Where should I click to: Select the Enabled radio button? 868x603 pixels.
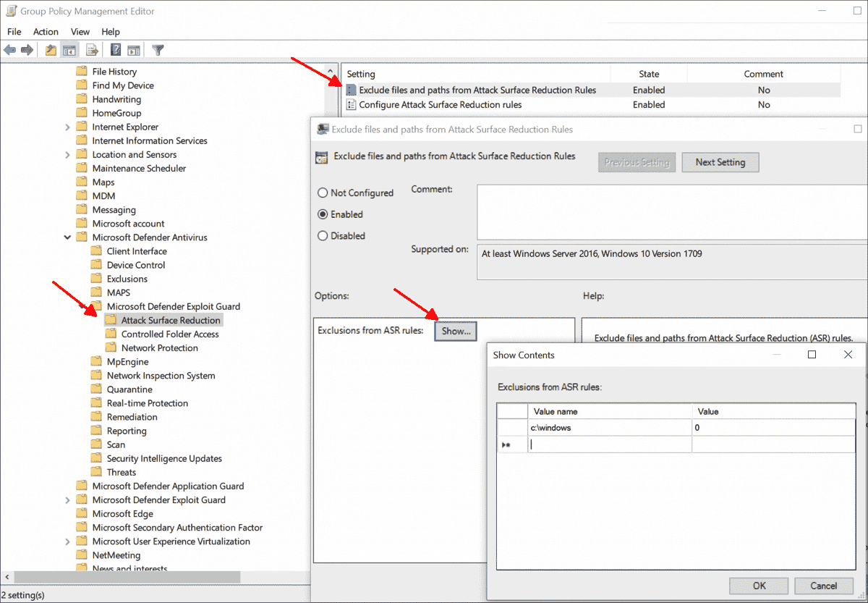pos(323,214)
